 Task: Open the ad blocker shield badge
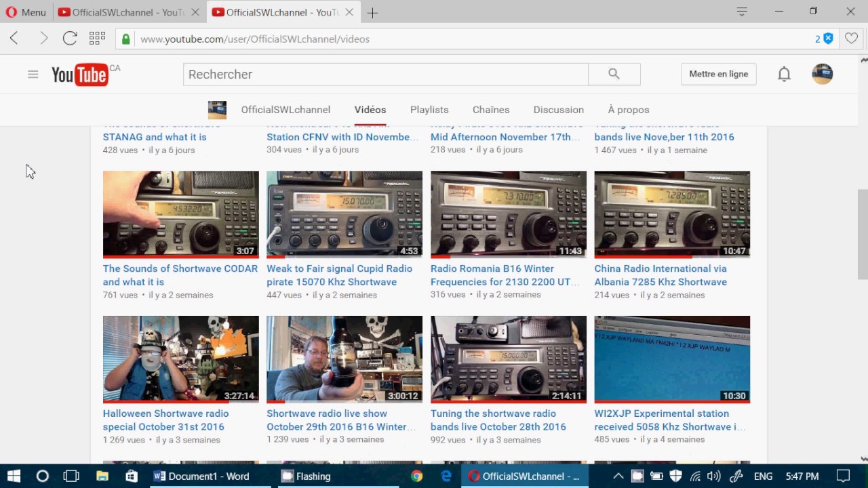coord(825,39)
